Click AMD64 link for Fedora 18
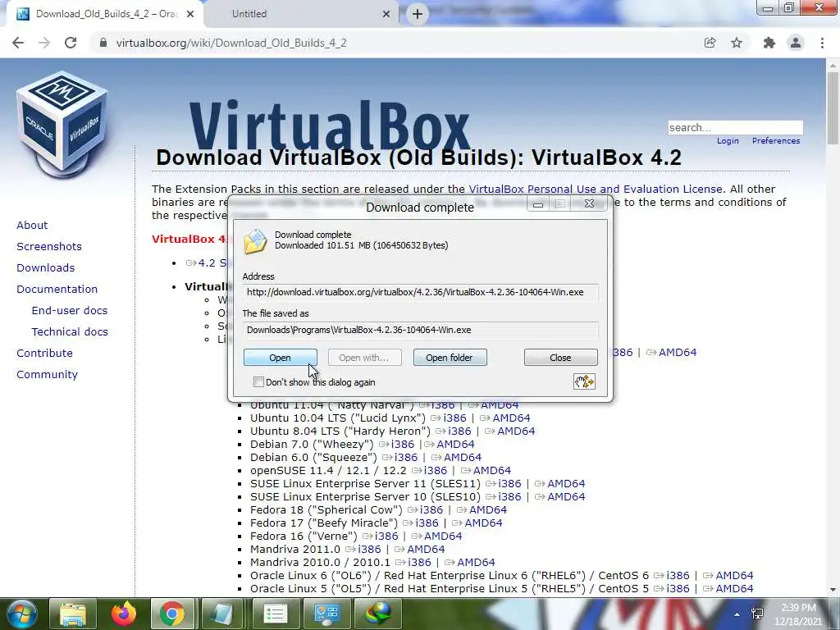Image resolution: width=840 pixels, height=630 pixels. pos(488,510)
